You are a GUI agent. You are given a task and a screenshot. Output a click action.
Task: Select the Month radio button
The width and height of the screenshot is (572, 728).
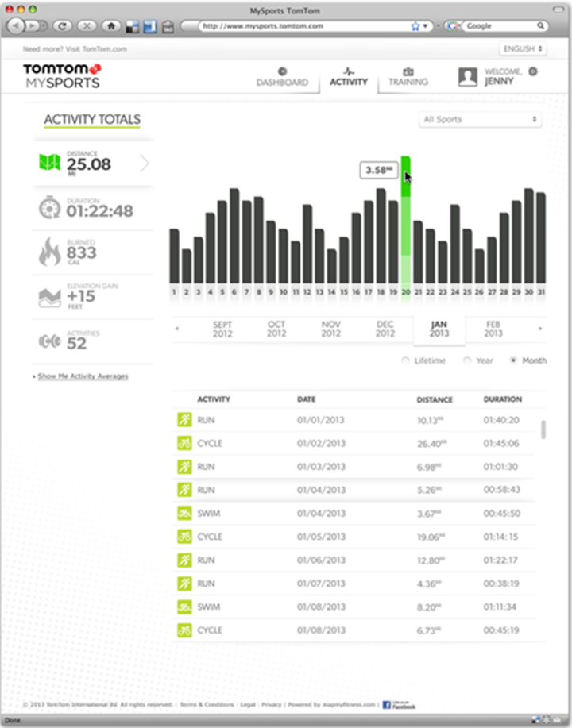pos(513,360)
